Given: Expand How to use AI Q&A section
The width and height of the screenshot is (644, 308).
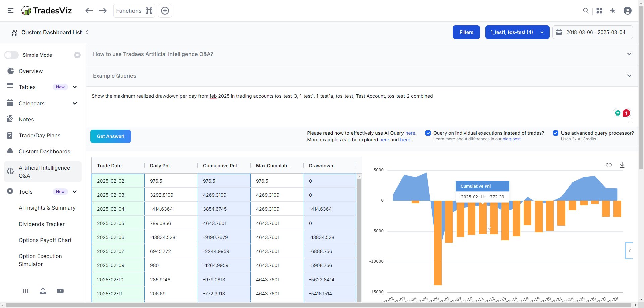Looking at the screenshot, I should tap(362, 54).
